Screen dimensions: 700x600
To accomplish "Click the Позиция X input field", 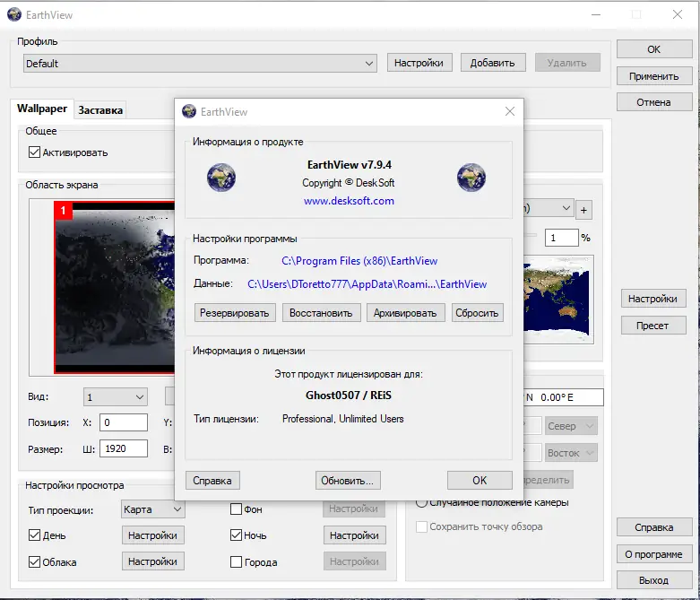I will click(x=124, y=422).
